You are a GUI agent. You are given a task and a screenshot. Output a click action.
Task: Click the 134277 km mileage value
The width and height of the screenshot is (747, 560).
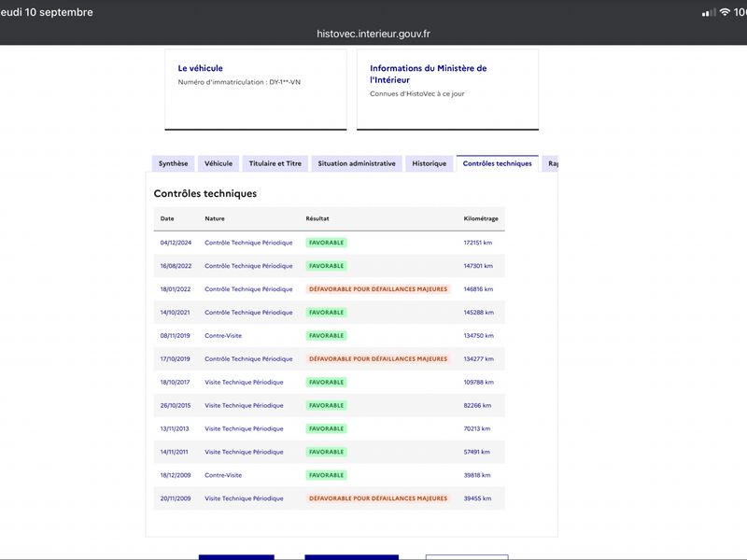478,359
